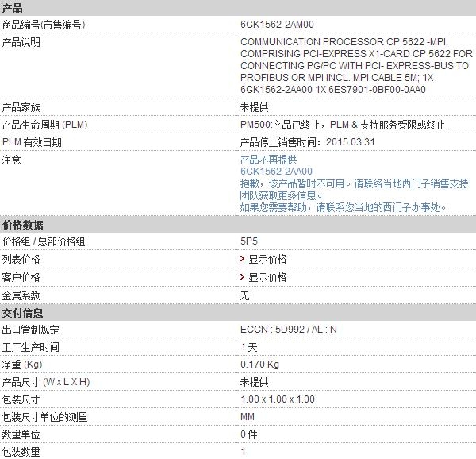
Task: Click the COMMUNICATION PROCESSOR CP 5622 description
Action: pos(356,66)
